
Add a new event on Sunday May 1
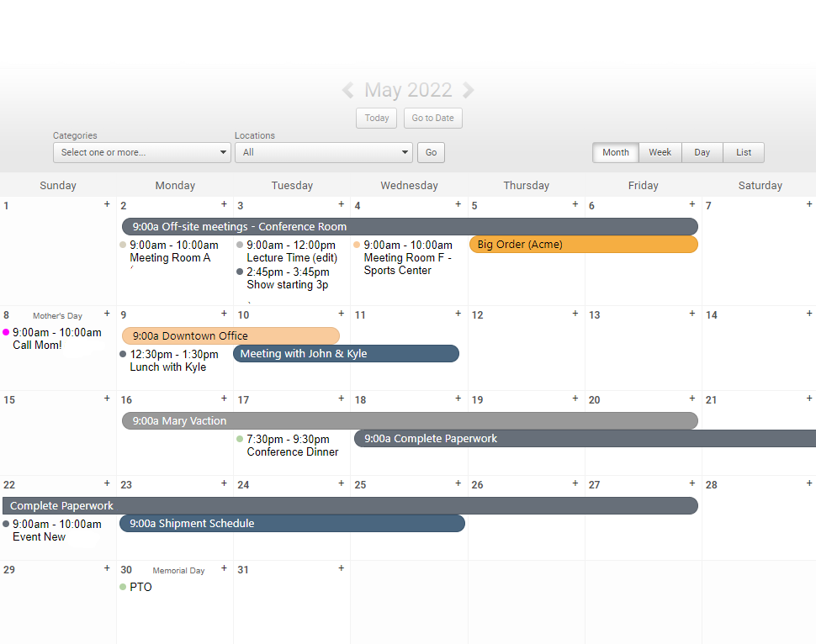click(x=107, y=203)
